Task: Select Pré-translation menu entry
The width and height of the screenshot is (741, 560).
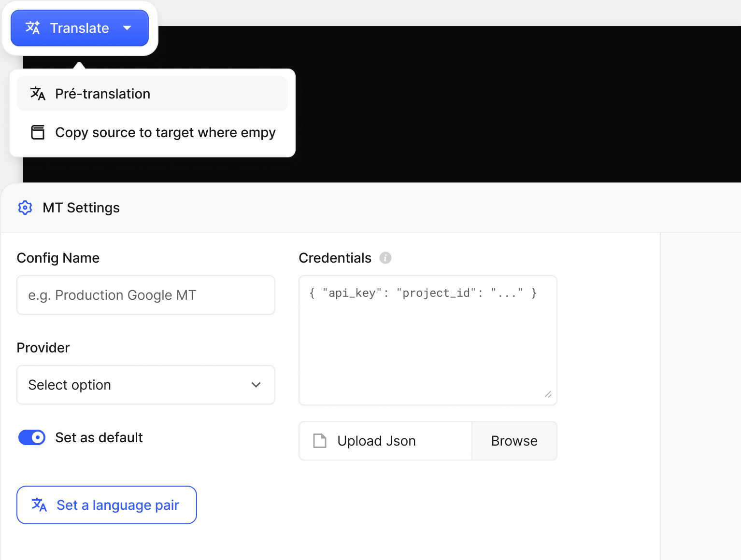Action: (x=152, y=94)
